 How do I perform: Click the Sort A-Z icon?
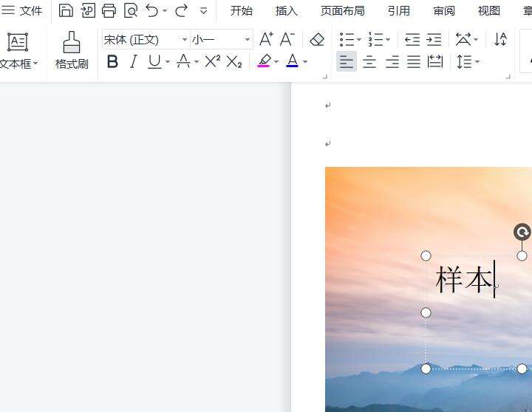tap(500, 39)
